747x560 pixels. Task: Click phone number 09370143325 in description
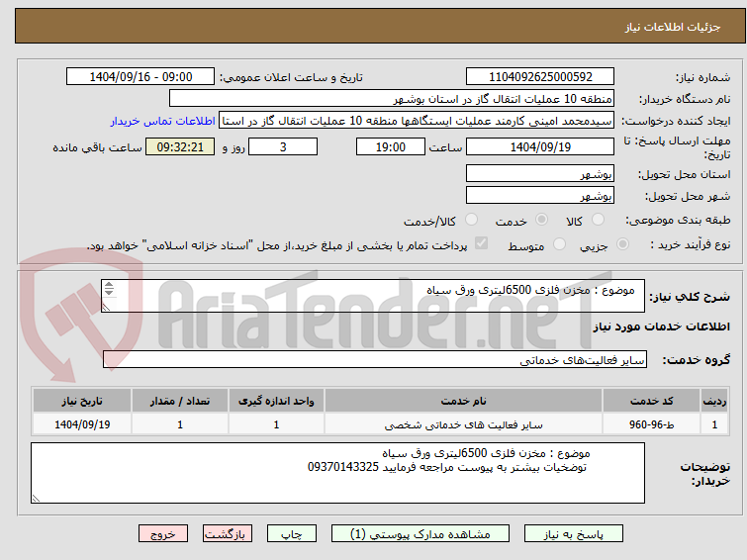[343, 467]
